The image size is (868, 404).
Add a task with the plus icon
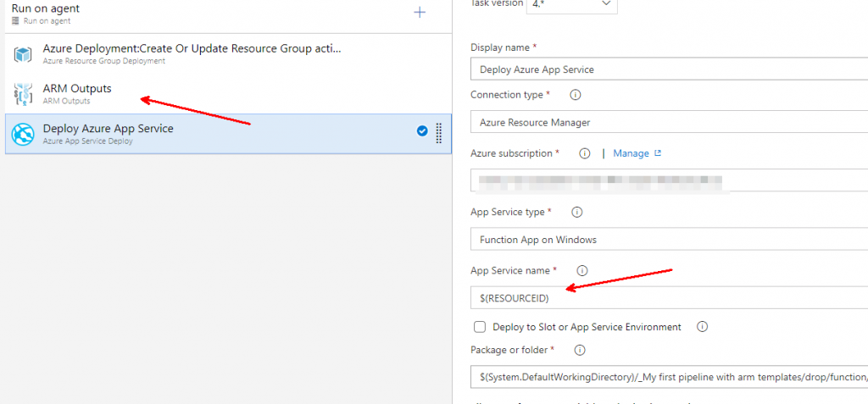(420, 12)
